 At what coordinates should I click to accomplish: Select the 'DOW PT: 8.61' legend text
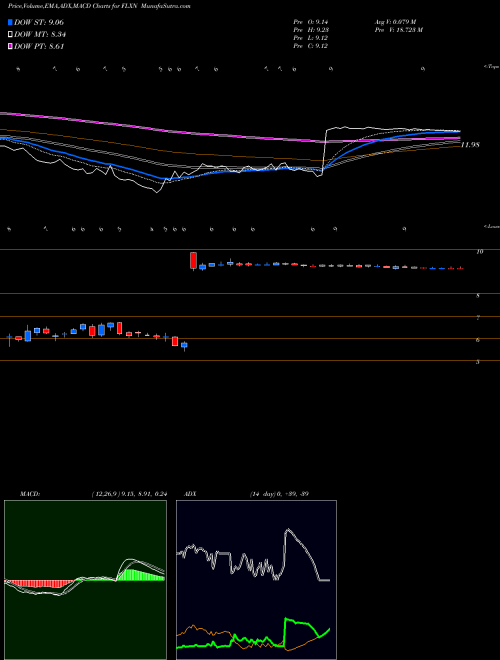pos(39,47)
